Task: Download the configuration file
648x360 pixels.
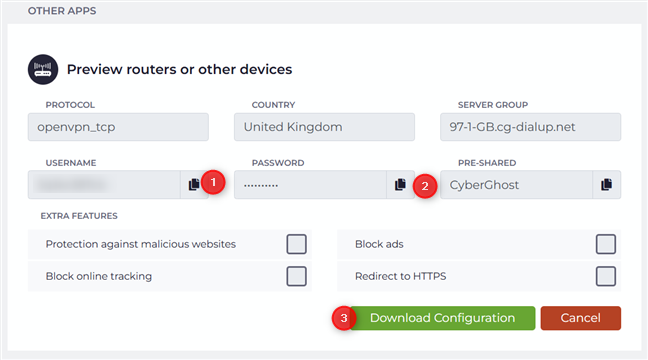Action: click(x=442, y=318)
